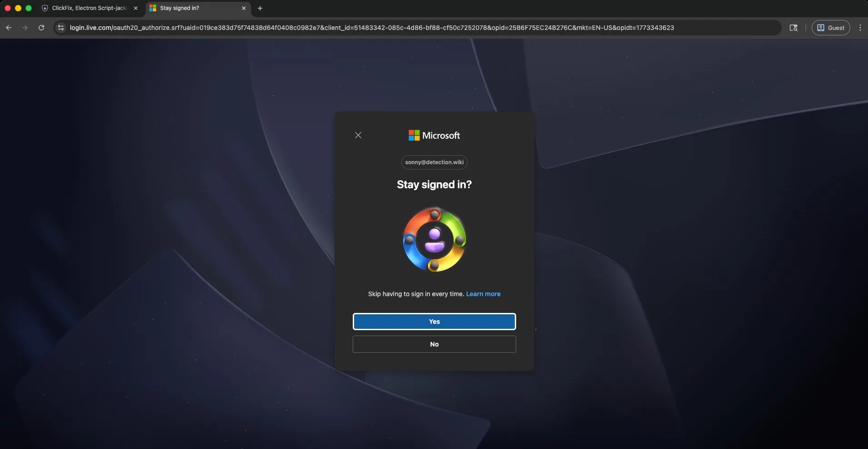
Task: Click the Microsoft favicon on the active tab
Action: (x=153, y=8)
